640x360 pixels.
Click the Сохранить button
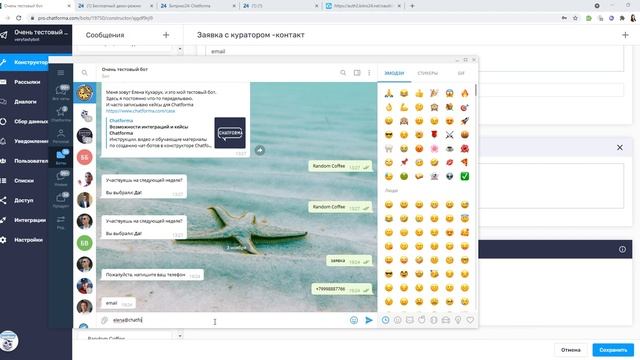pos(613,350)
